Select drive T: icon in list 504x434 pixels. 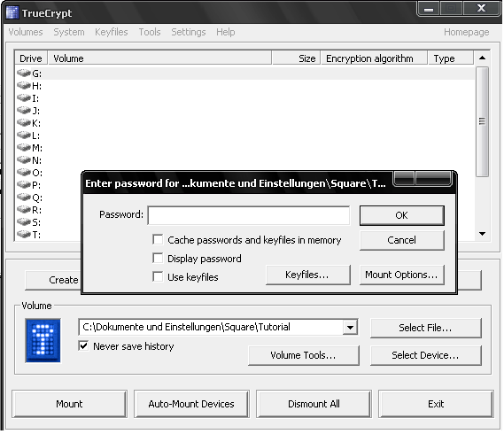pos(24,235)
